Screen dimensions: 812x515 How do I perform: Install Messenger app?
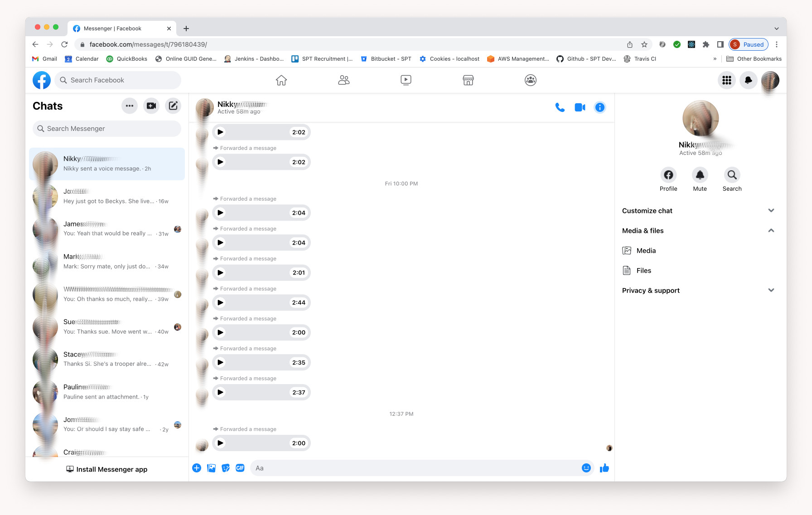point(107,469)
